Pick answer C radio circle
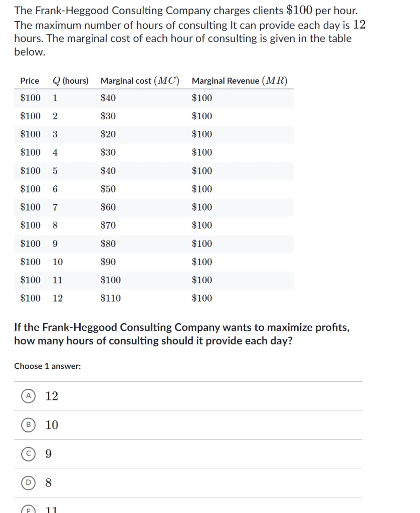Screen dimensions: 420x513 [x=28, y=454]
